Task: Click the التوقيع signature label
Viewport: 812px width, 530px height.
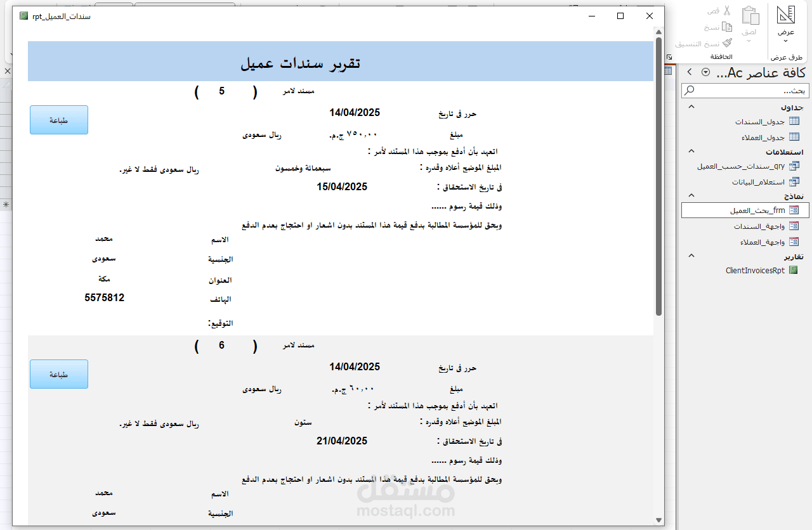Action: click(221, 323)
